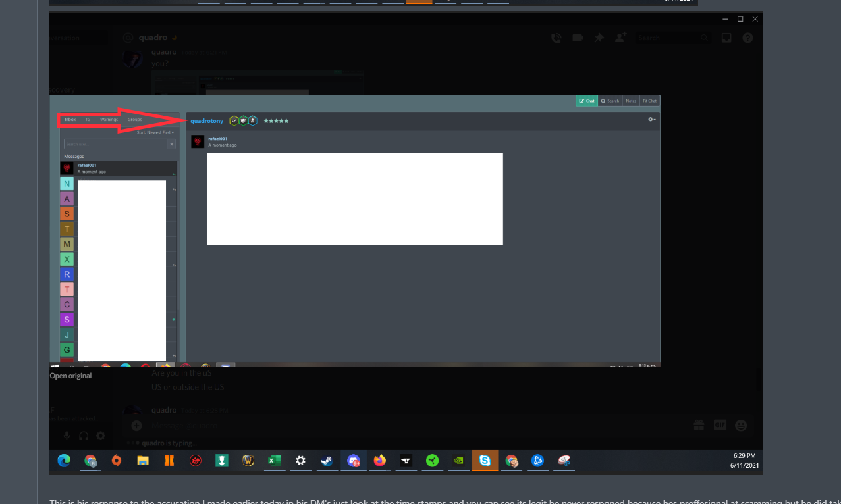Open NVIDIA app from taskbar
The image size is (841, 504).
pos(459,461)
